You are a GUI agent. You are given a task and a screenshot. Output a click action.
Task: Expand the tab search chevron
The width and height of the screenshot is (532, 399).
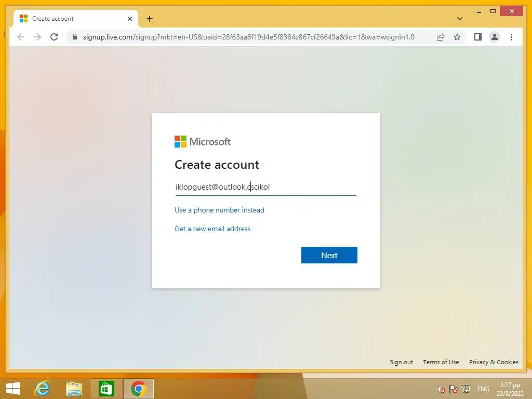[459, 19]
